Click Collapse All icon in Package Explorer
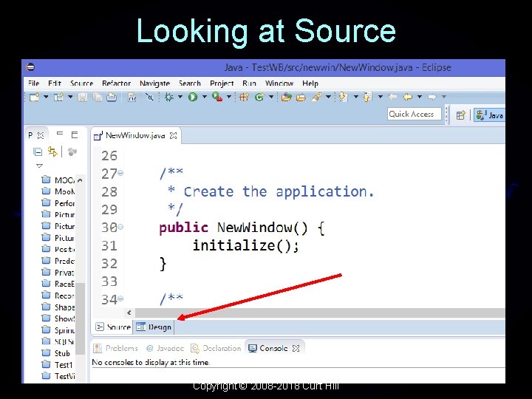Screen dimensions: 532x399 tap(38, 151)
